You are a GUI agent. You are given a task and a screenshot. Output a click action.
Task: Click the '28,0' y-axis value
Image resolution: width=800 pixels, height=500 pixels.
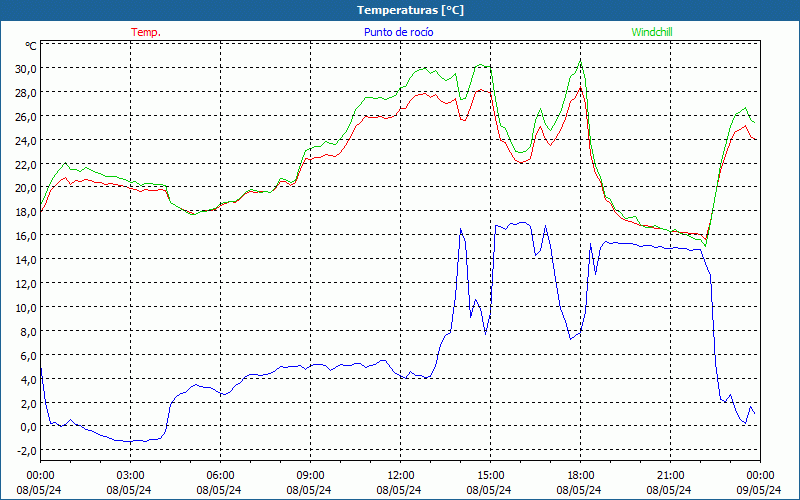coord(26,93)
